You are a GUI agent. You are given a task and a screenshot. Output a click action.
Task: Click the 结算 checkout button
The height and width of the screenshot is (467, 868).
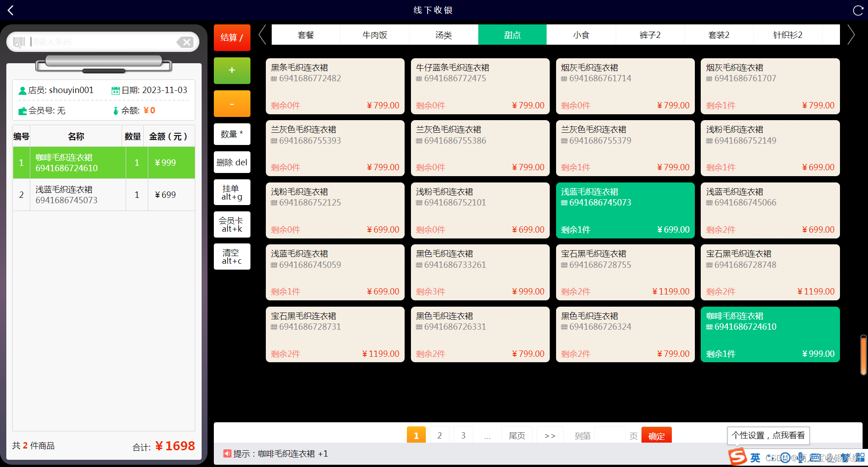click(232, 37)
